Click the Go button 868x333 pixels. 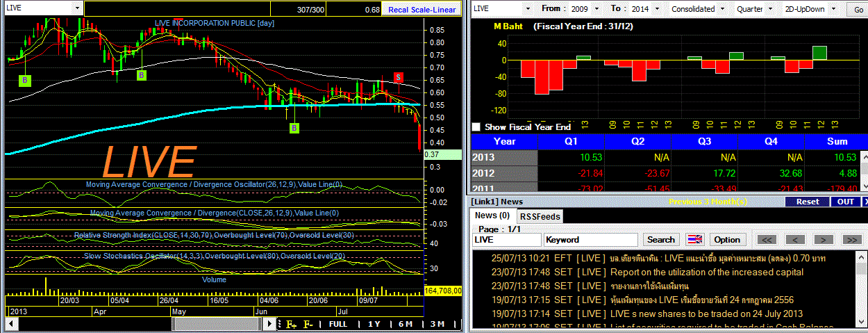point(859,10)
